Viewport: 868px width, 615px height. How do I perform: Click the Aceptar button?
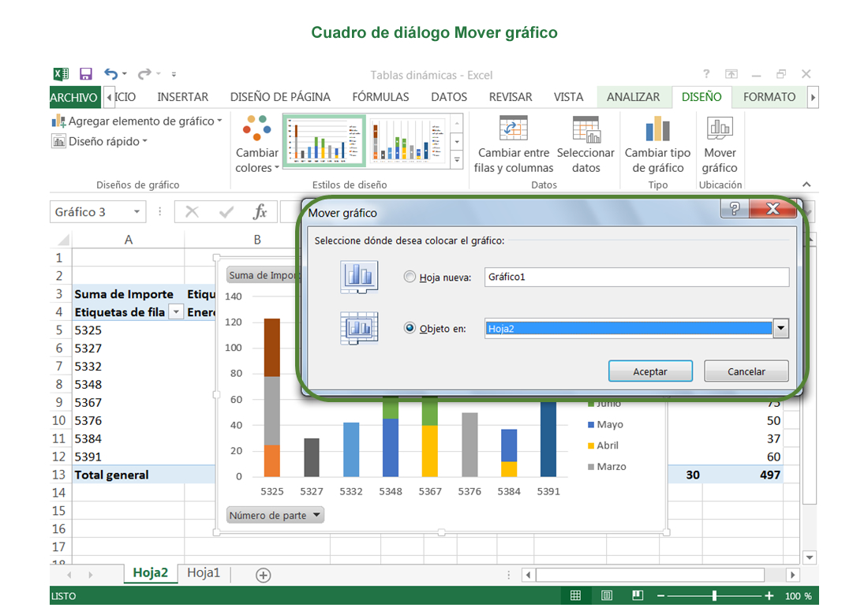650,371
